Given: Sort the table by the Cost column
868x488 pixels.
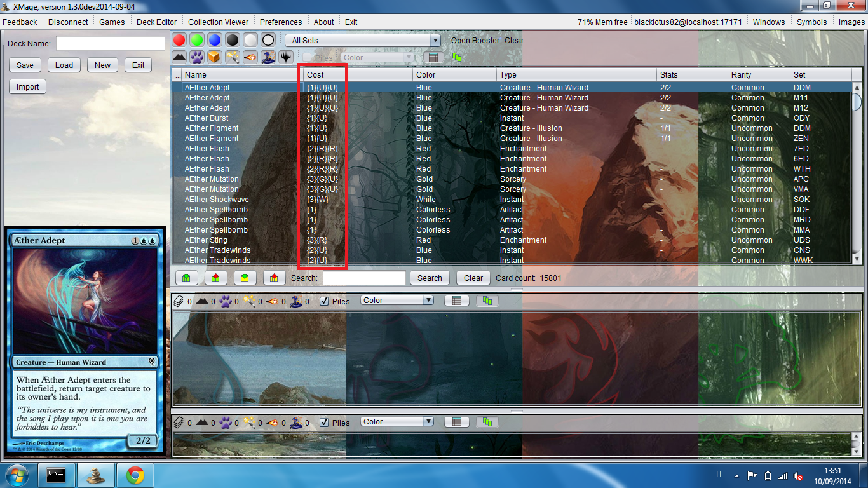Looking at the screenshot, I should [x=358, y=74].
